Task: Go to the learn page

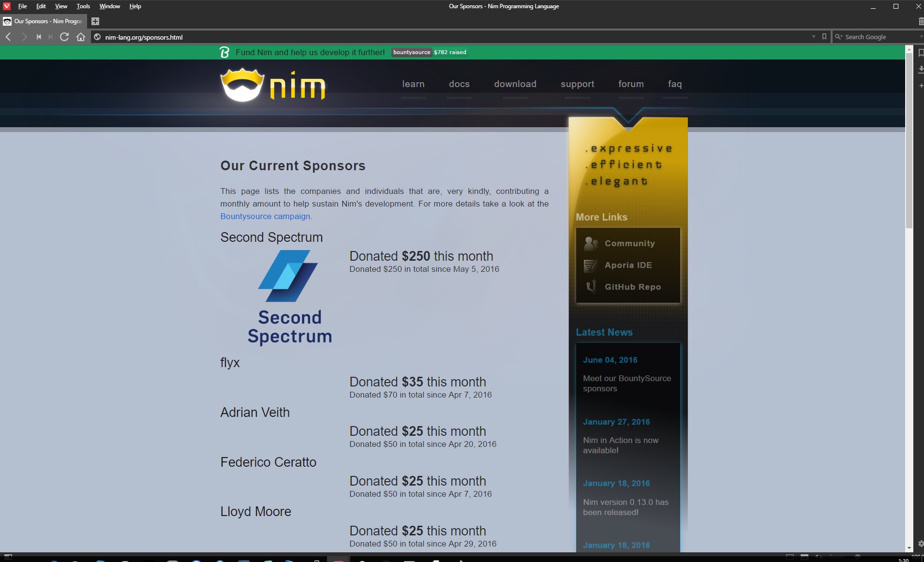Action: (x=413, y=84)
